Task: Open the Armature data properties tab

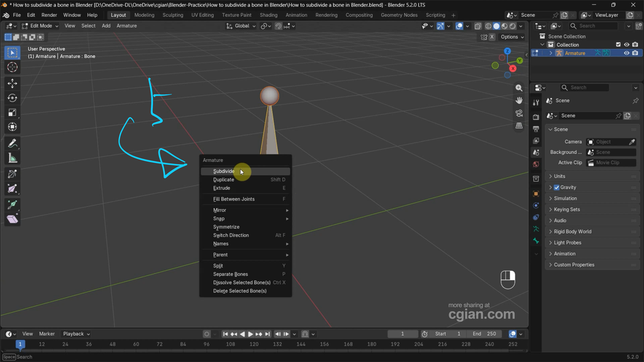Action: coord(536,229)
